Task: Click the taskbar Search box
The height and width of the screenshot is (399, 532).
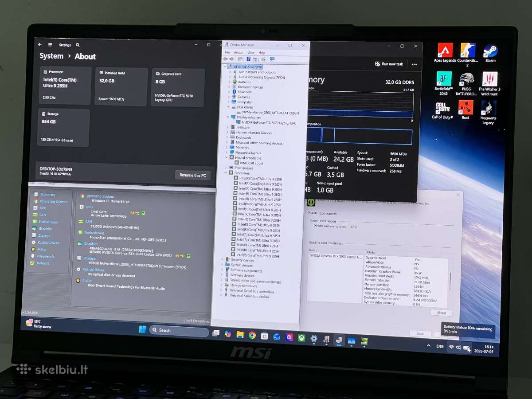Action: 179,331
